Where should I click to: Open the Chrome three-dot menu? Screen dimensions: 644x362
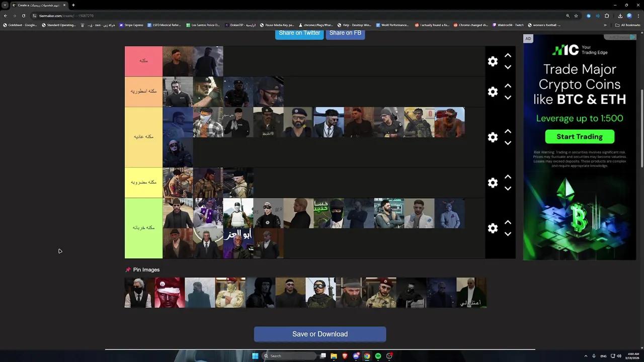(x=638, y=16)
